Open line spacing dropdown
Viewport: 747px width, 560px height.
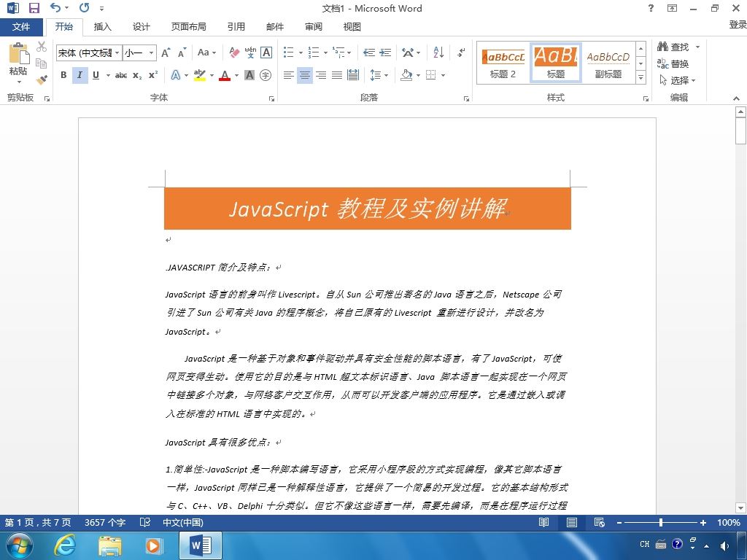(x=379, y=75)
